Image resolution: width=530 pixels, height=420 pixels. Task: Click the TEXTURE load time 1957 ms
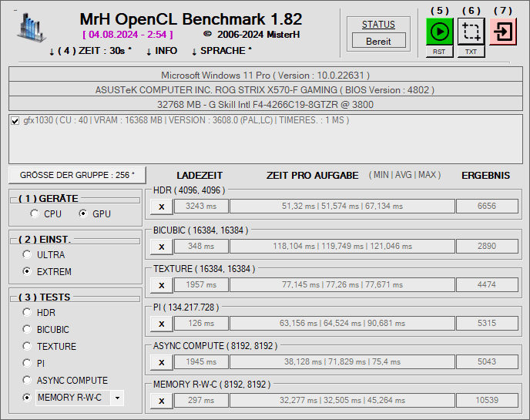pyautogui.click(x=201, y=284)
